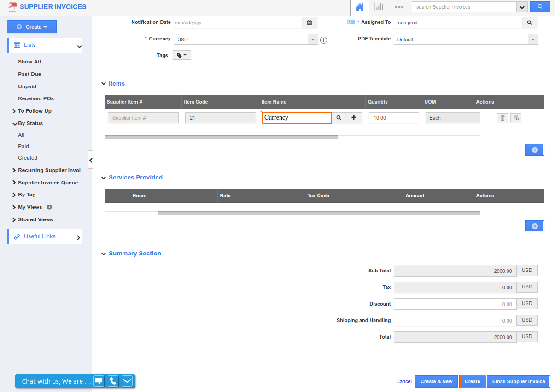Open the search options dropdown arrow

522,7
